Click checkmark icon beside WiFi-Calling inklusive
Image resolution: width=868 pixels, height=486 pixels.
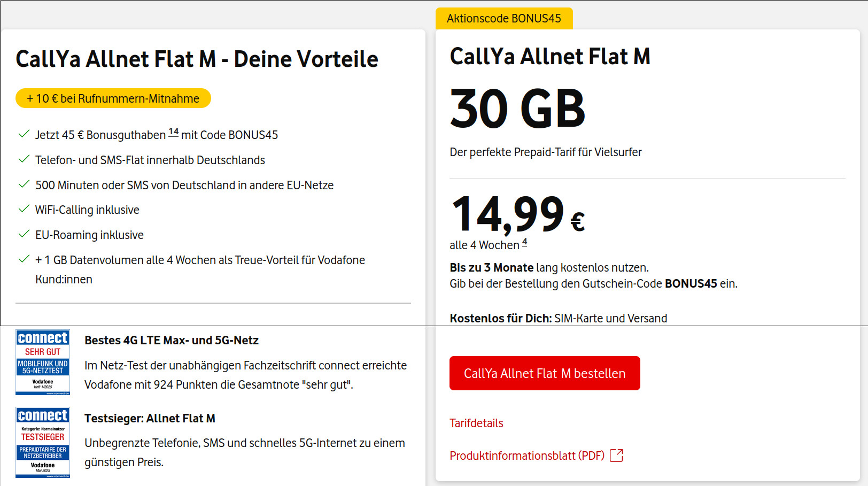(x=24, y=209)
